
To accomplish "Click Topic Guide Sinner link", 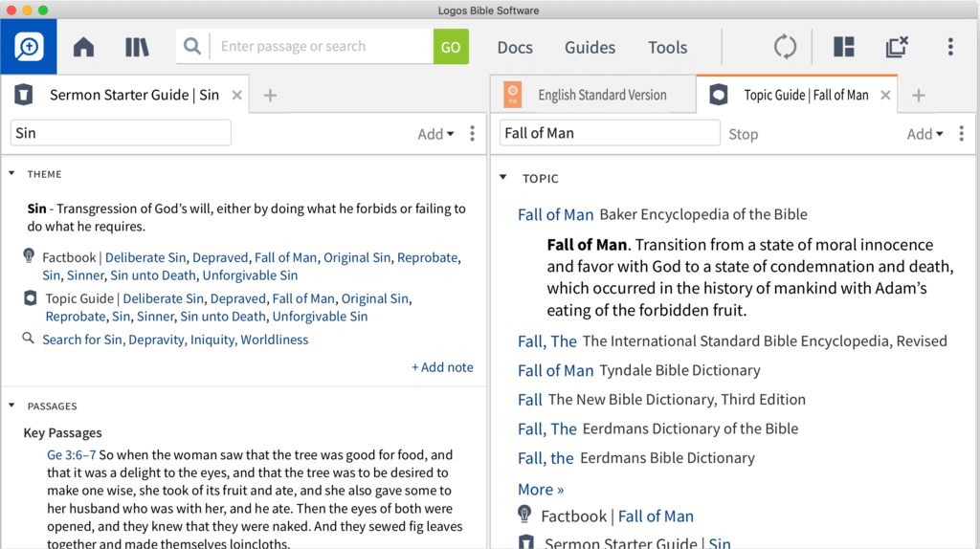I will [156, 317].
